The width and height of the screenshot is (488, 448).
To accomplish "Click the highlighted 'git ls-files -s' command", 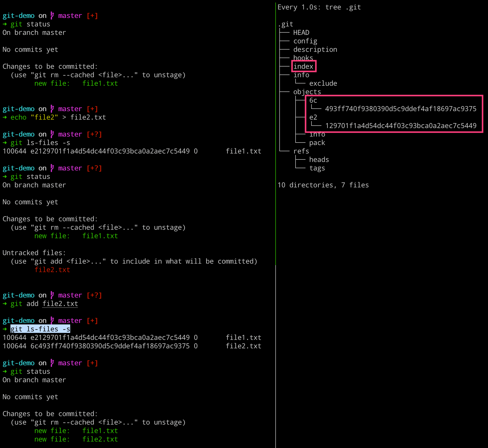I will [x=40, y=329].
